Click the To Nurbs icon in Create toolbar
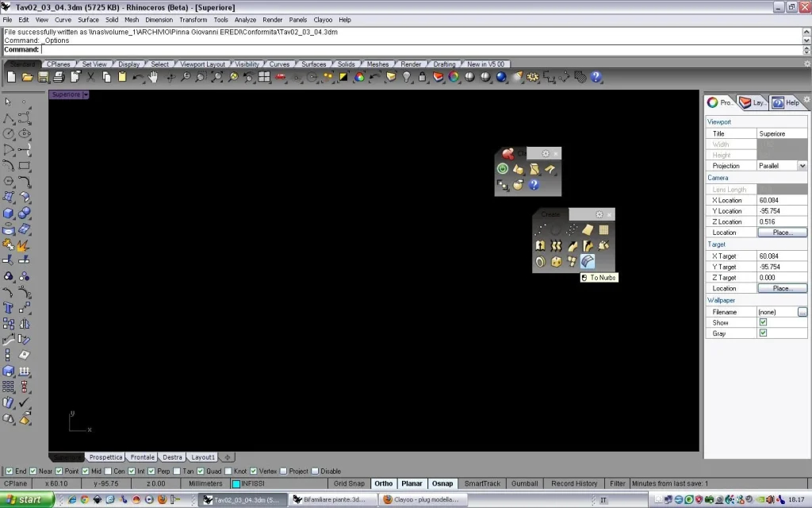The image size is (812, 508). tap(588, 261)
